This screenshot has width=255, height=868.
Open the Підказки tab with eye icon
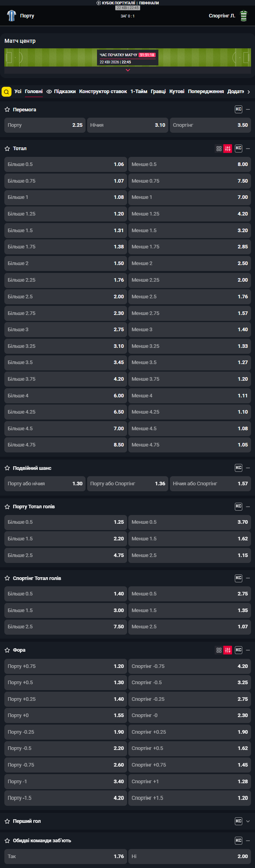point(61,92)
